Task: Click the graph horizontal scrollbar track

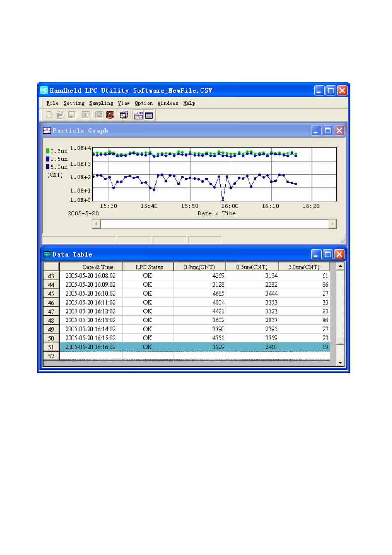Action: (214, 224)
